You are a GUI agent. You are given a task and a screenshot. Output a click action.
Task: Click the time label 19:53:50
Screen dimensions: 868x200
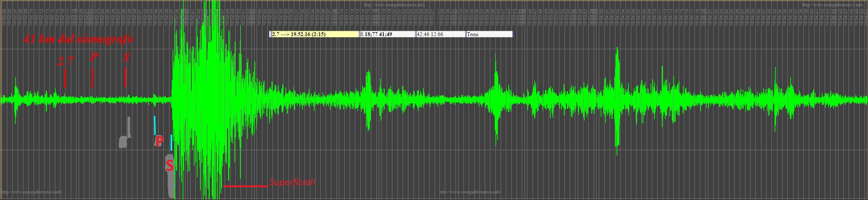pyautogui.click(x=551, y=17)
